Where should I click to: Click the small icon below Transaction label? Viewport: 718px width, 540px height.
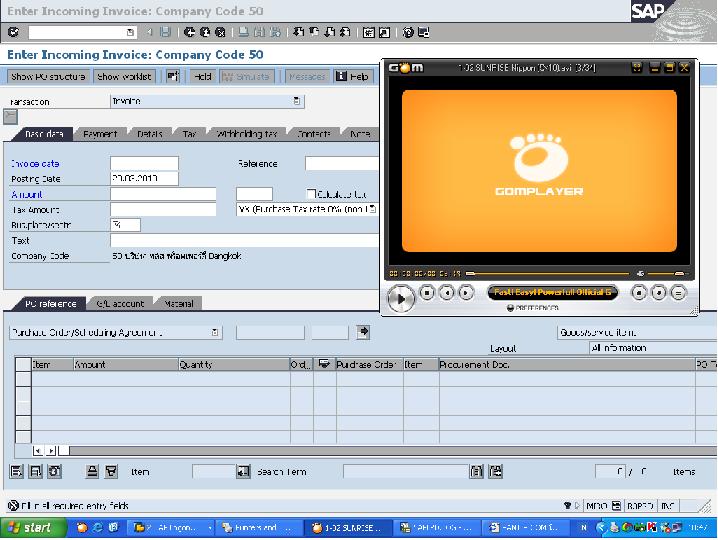[x=10, y=116]
